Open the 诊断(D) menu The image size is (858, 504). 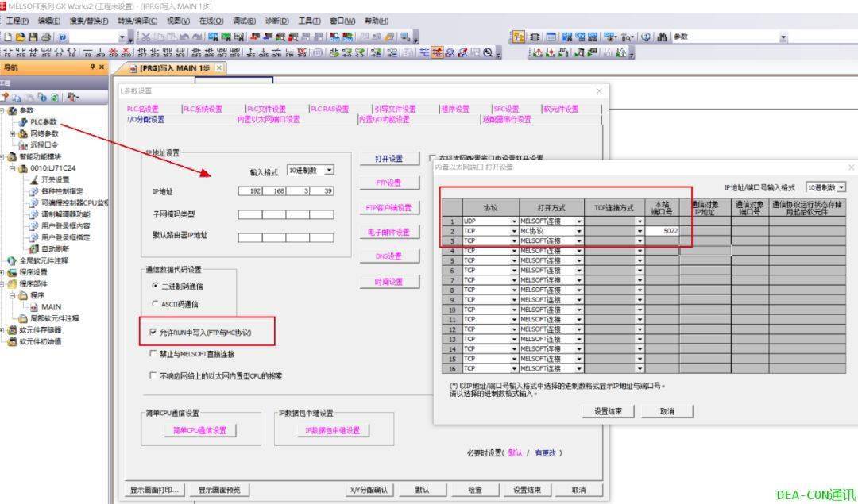pyautogui.click(x=277, y=21)
